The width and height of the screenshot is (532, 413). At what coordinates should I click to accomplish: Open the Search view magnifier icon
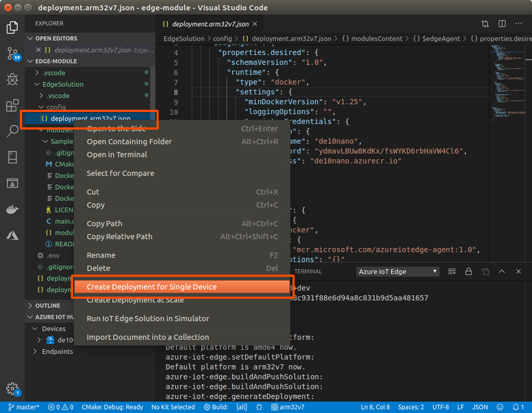click(x=12, y=131)
